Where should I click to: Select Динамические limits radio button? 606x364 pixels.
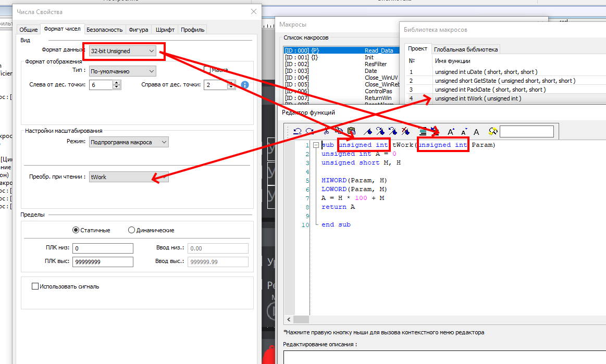131,230
